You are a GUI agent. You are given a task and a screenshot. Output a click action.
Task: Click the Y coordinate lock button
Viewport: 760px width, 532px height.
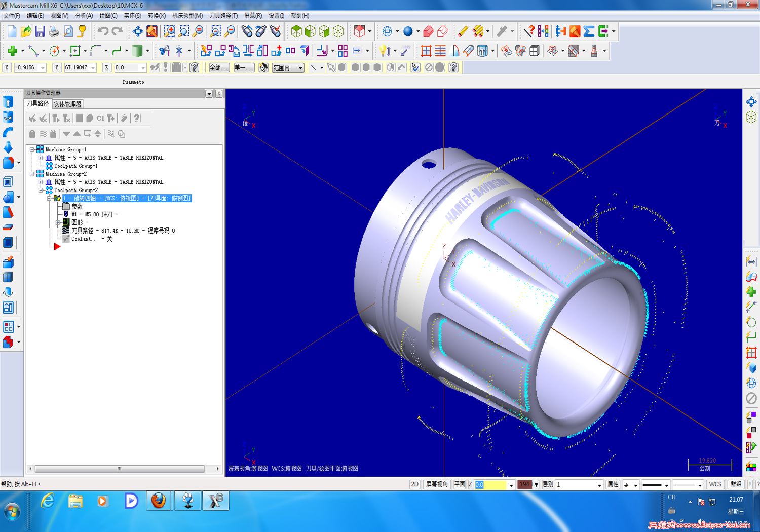pyautogui.click(x=57, y=67)
